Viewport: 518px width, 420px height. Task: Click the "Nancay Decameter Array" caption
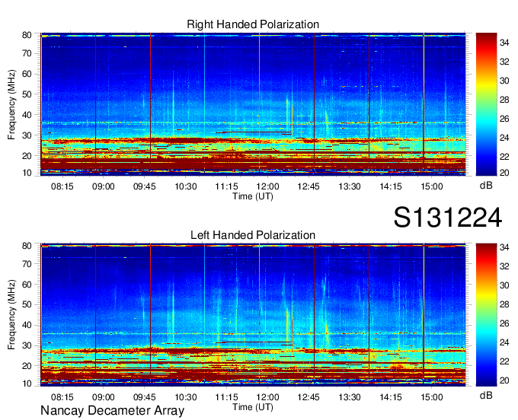click(112, 411)
